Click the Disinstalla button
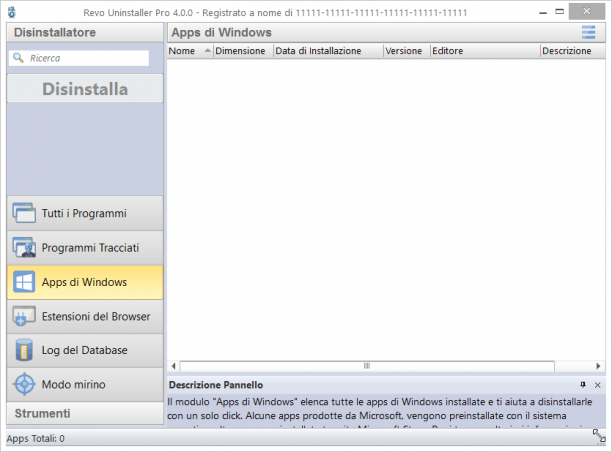The image size is (612, 452). point(85,89)
